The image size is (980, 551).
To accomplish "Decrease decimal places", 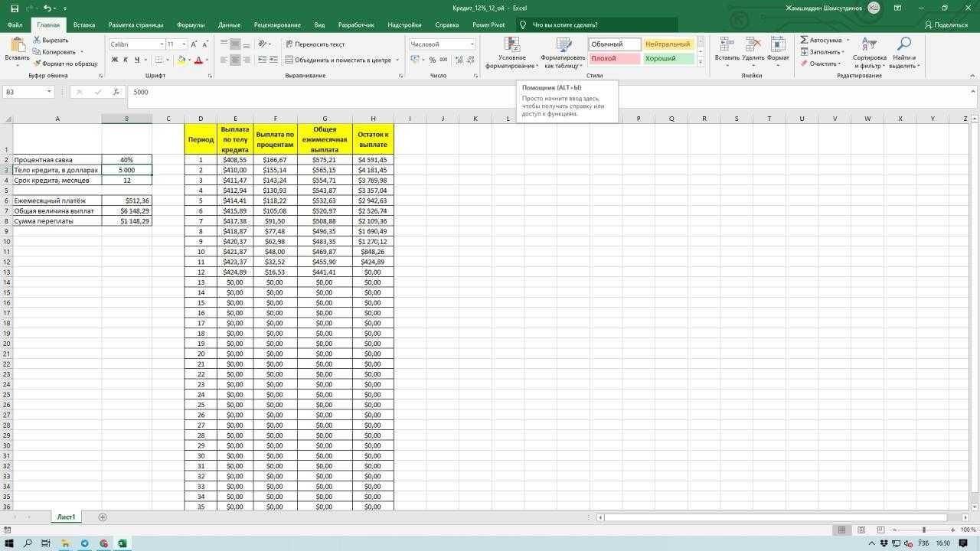I will 470,60.
